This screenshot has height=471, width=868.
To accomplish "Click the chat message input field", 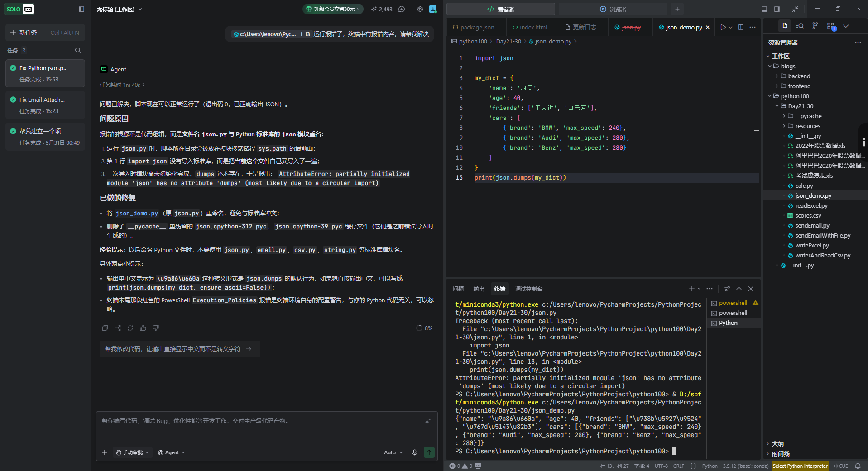I will click(x=266, y=427).
